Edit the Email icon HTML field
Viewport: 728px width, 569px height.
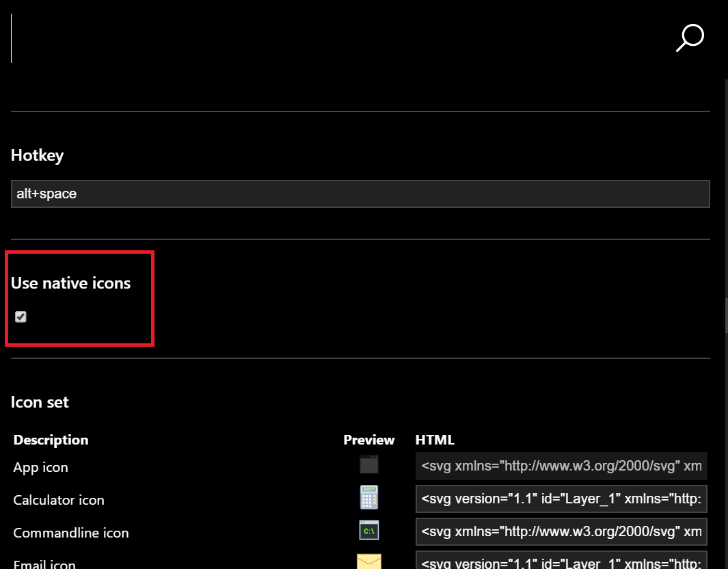pyautogui.click(x=561, y=560)
